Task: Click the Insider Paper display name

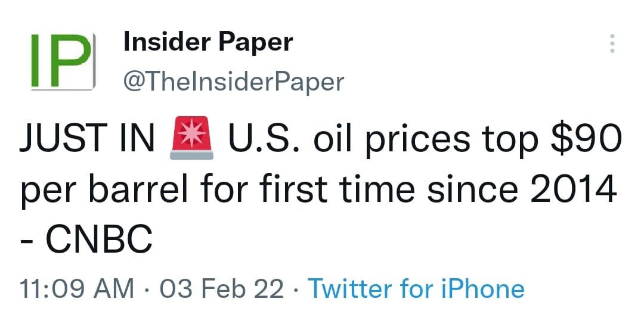Action: [208, 42]
